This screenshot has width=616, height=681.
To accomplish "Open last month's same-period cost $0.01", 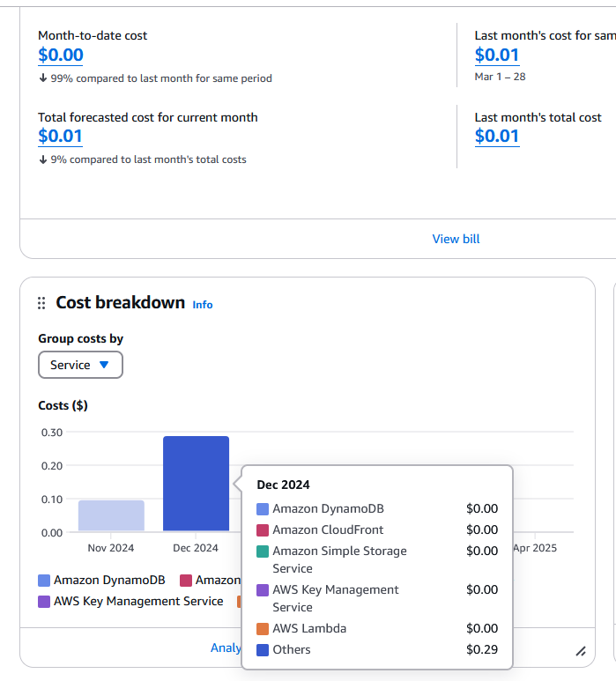I will pos(496,56).
